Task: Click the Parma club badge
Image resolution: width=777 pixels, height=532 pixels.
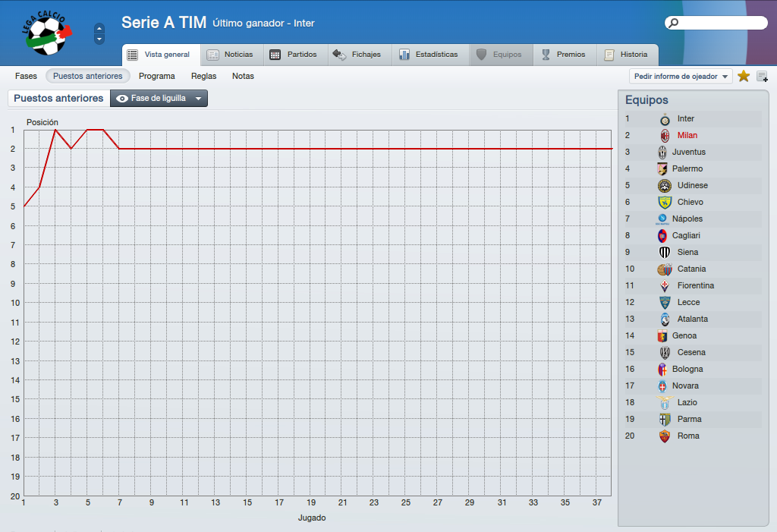Action: point(665,420)
